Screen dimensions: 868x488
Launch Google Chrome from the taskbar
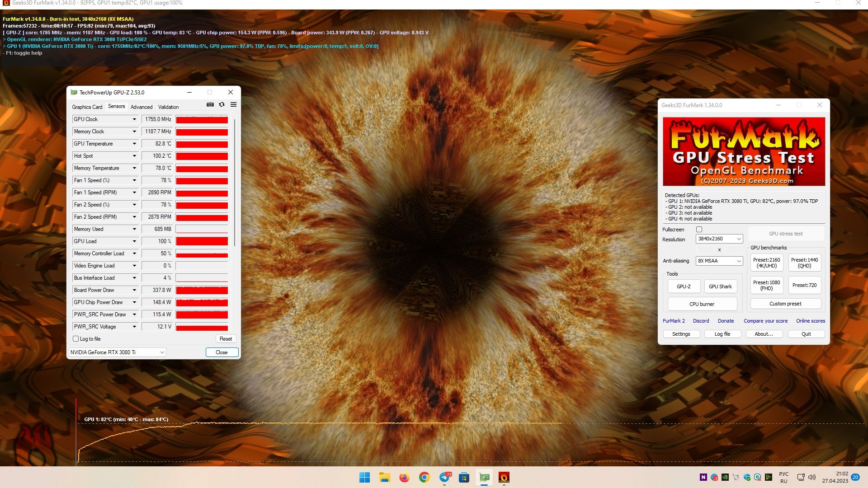pyautogui.click(x=424, y=477)
